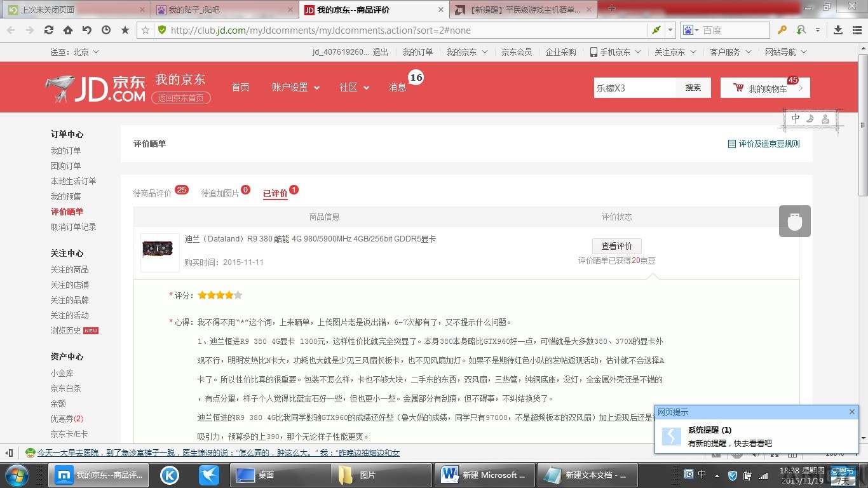
Task: Click the browser forward arrow
Action: pos(29,30)
